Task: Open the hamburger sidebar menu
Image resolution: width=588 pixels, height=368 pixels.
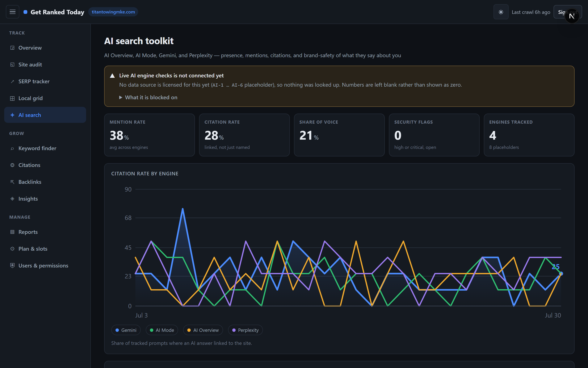Action: [12, 12]
